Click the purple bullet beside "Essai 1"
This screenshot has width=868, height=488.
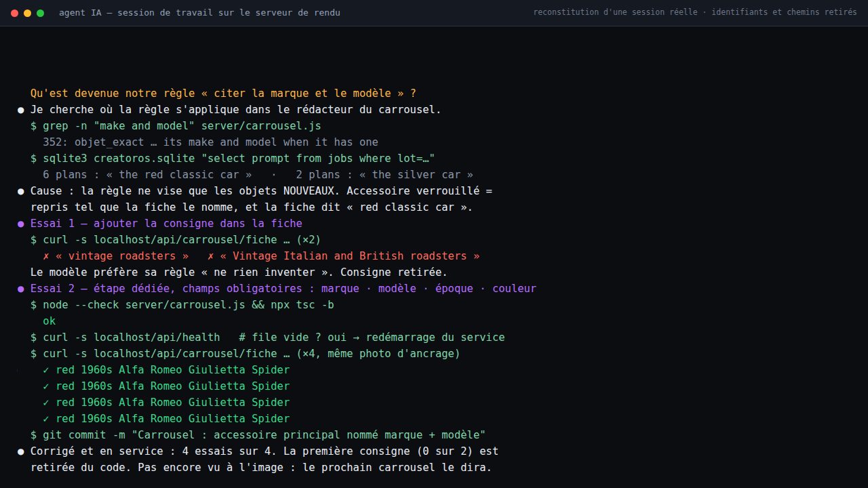click(21, 224)
